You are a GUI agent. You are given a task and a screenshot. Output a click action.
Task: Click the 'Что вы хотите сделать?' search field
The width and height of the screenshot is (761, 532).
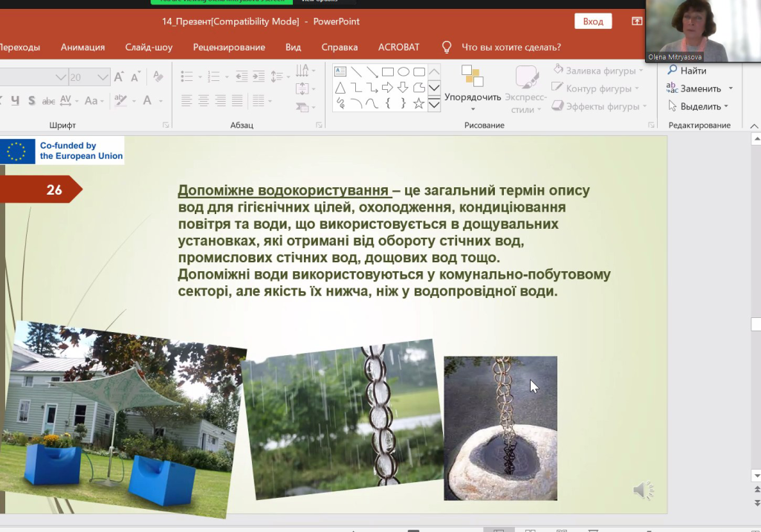tap(511, 48)
